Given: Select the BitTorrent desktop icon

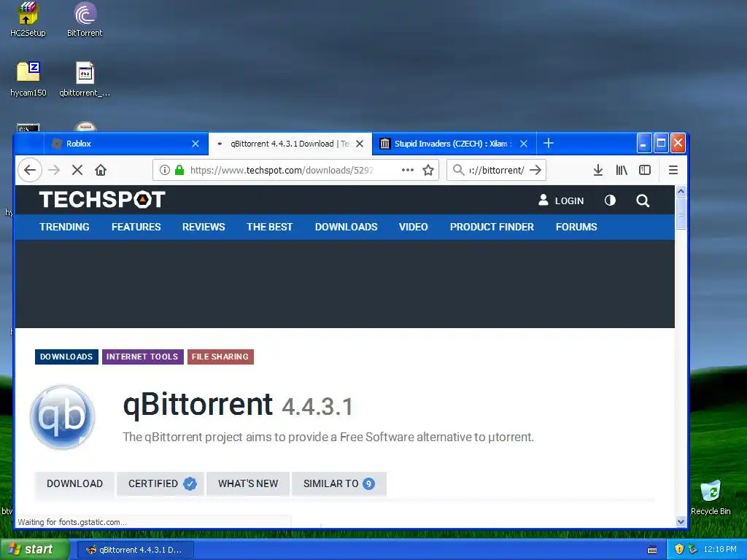Looking at the screenshot, I should click(85, 19).
